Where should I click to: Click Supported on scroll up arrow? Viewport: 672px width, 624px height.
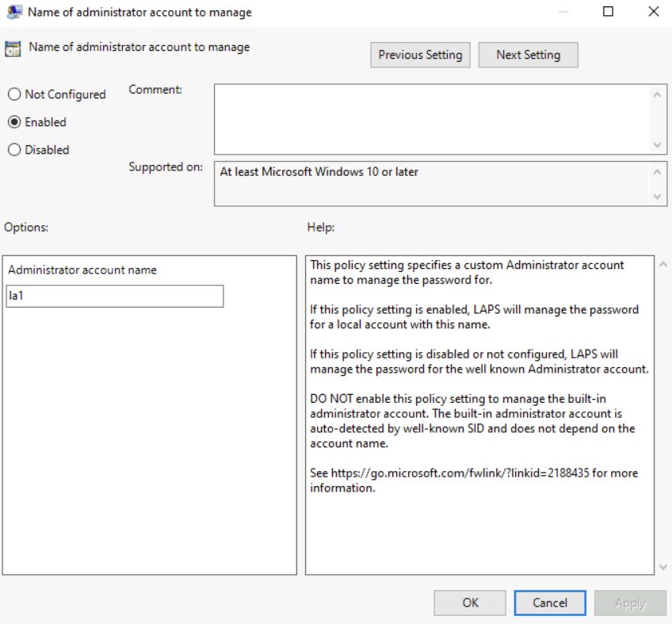pos(658,172)
